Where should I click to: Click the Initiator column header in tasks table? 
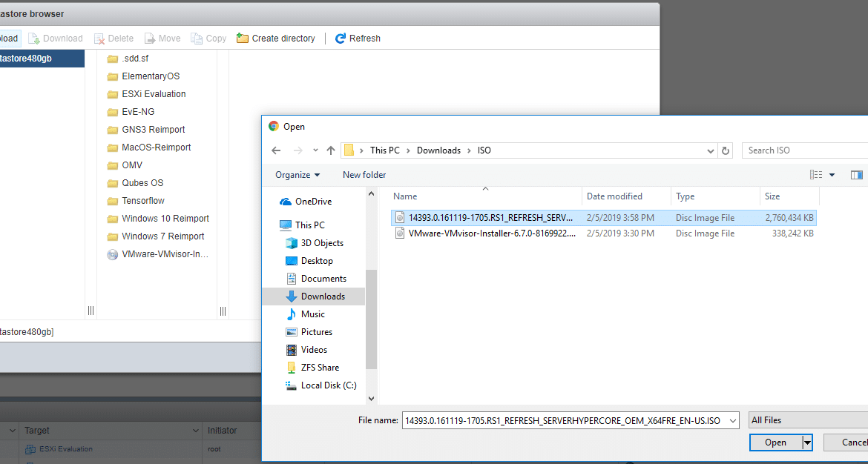(x=222, y=430)
